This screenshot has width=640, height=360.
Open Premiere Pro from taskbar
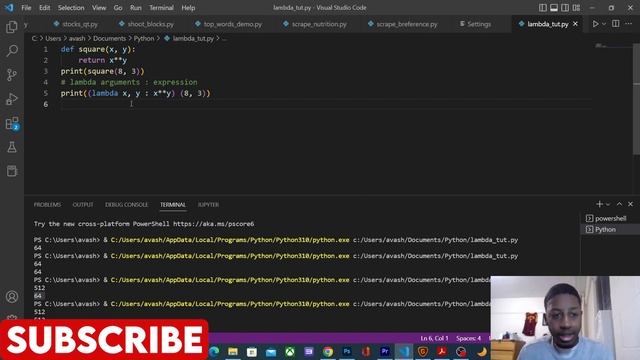click(x=384, y=351)
